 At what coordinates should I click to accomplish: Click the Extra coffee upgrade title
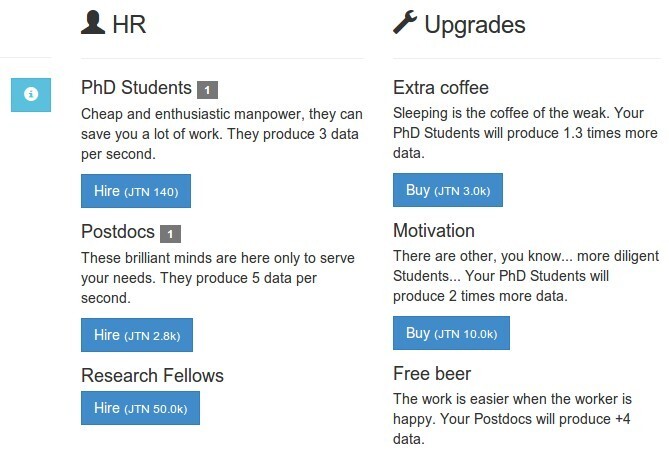pos(441,88)
